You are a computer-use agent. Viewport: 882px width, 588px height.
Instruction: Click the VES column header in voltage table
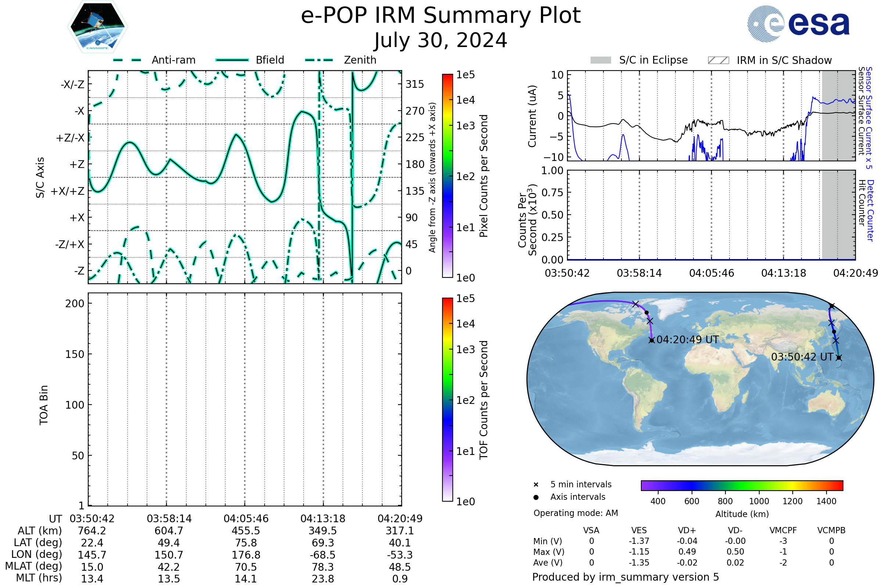[x=639, y=530]
